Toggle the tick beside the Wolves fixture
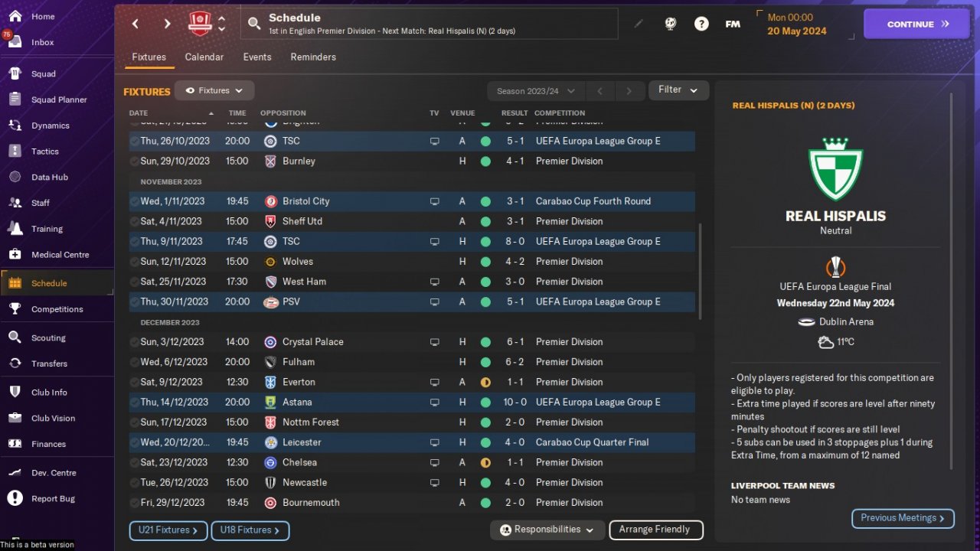 (x=135, y=262)
